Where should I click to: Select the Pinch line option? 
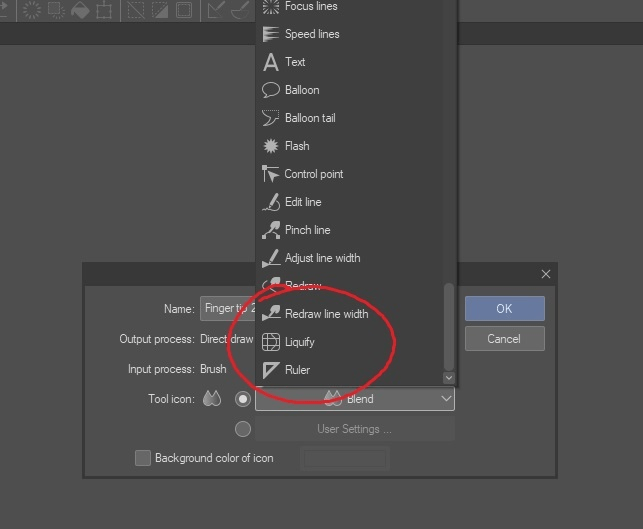click(x=349, y=230)
